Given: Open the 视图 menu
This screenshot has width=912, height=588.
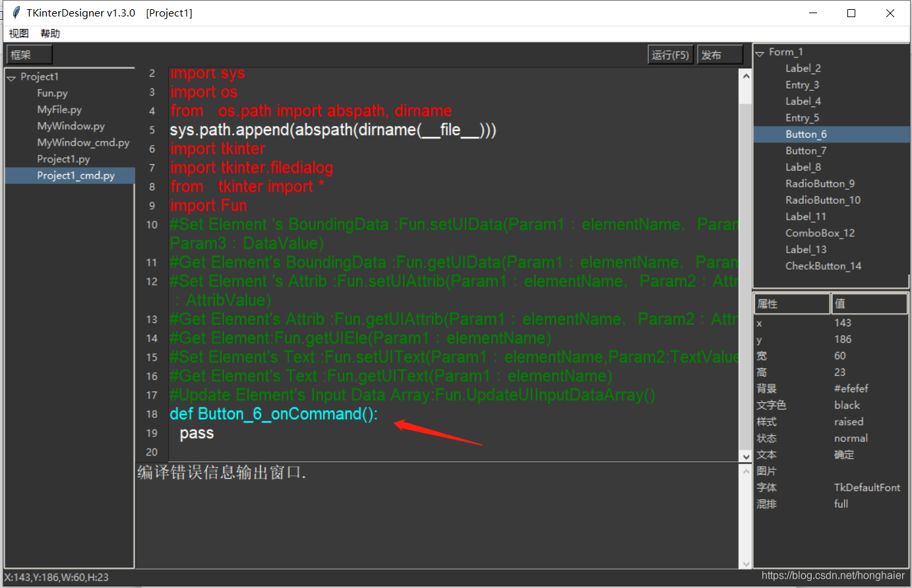Looking at the screenshot, I should (x=18, y=34).
